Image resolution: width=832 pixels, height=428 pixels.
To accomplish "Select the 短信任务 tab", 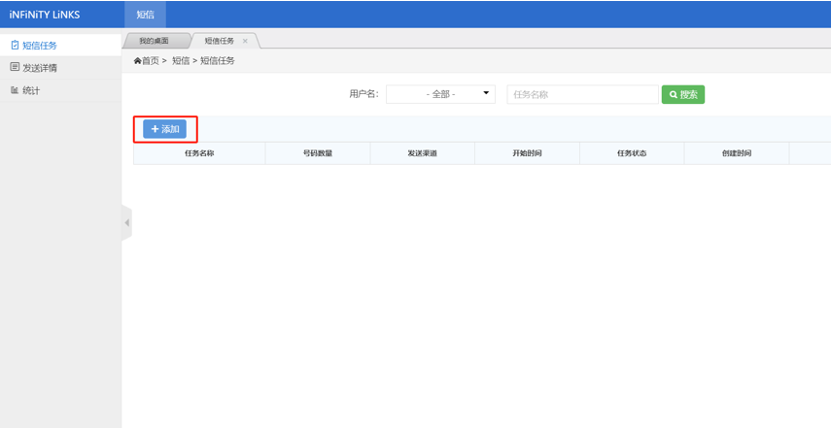I will coord(219,41).
